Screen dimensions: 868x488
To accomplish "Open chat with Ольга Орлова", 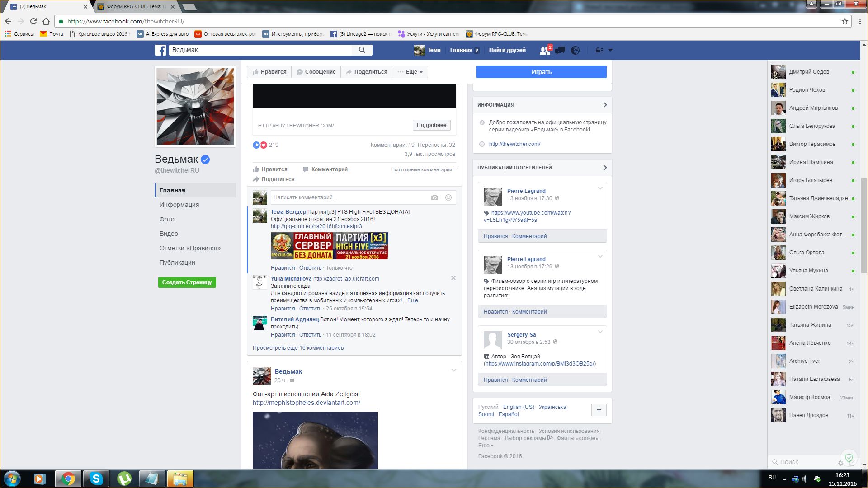I will (x=813, y=253).
